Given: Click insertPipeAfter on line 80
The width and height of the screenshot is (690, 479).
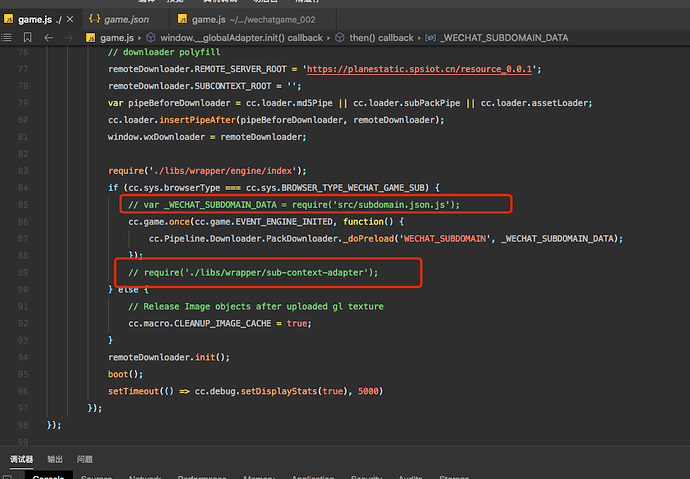Looking at the screenshot, I should point(198,120).
